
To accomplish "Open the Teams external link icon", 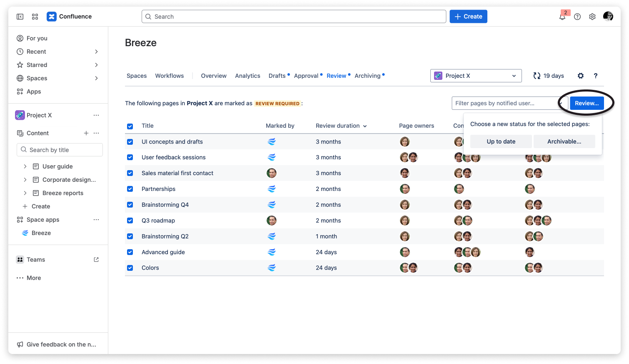I will (x=96, y=260).
